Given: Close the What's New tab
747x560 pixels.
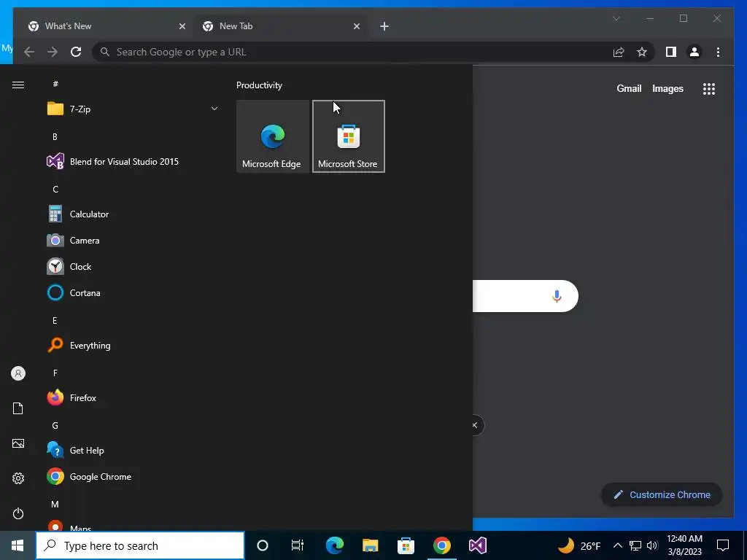Looking at the screenshot, I should (x=182, y=26).
